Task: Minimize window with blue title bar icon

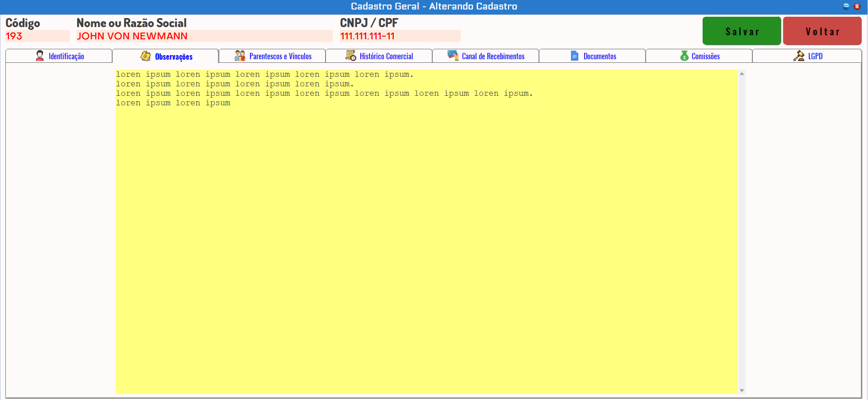Action: coord(846,6)
